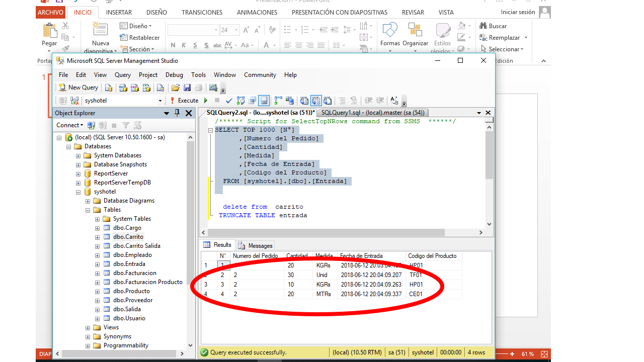Screen dimensions: 644x362
Task: Collapse the syshotel database node
Action: (78, 192)
